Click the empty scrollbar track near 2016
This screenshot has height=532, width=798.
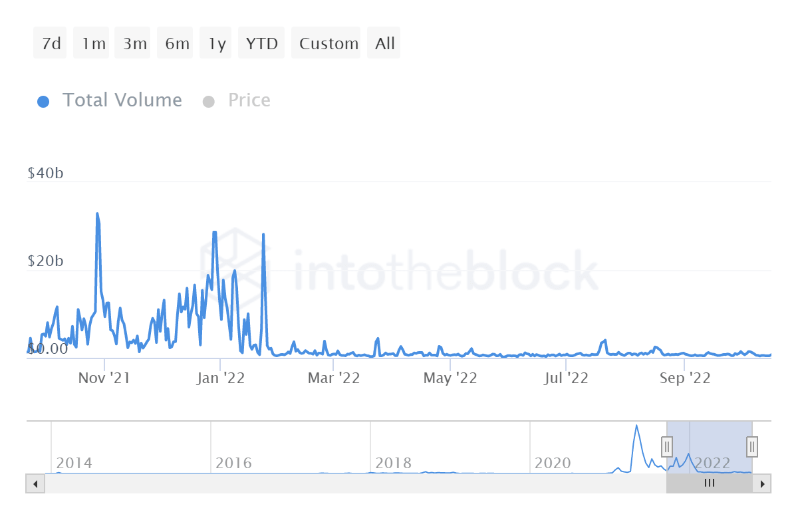(x=219, y=483)
